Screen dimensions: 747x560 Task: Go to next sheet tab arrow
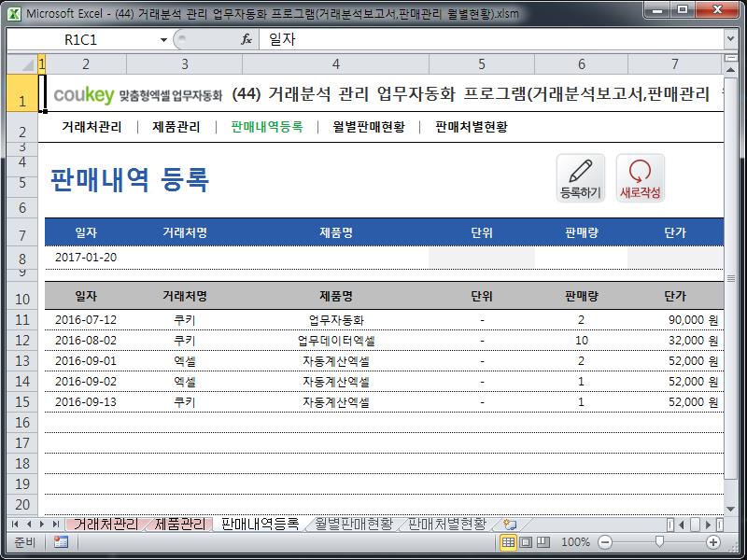click(x=42, y=525)
